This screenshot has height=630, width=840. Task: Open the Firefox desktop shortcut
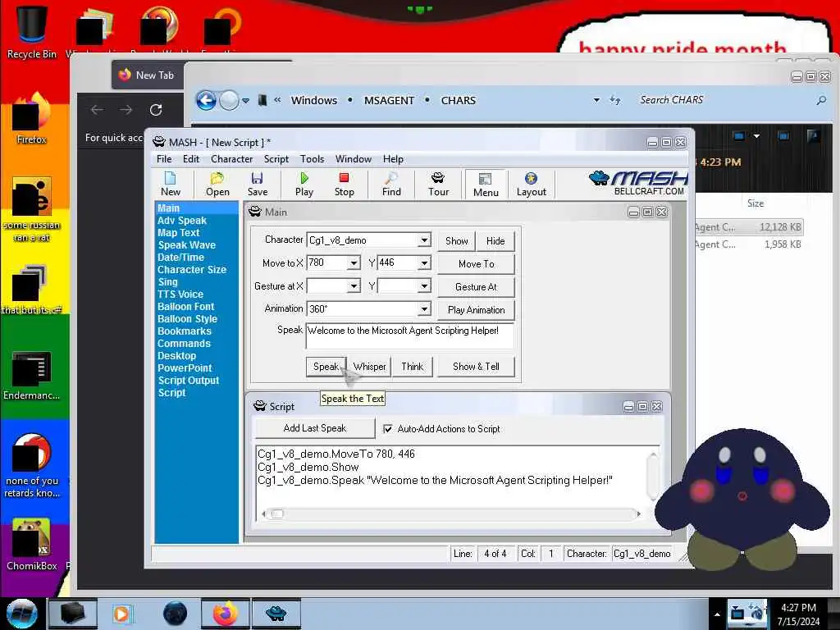[32, 118]
